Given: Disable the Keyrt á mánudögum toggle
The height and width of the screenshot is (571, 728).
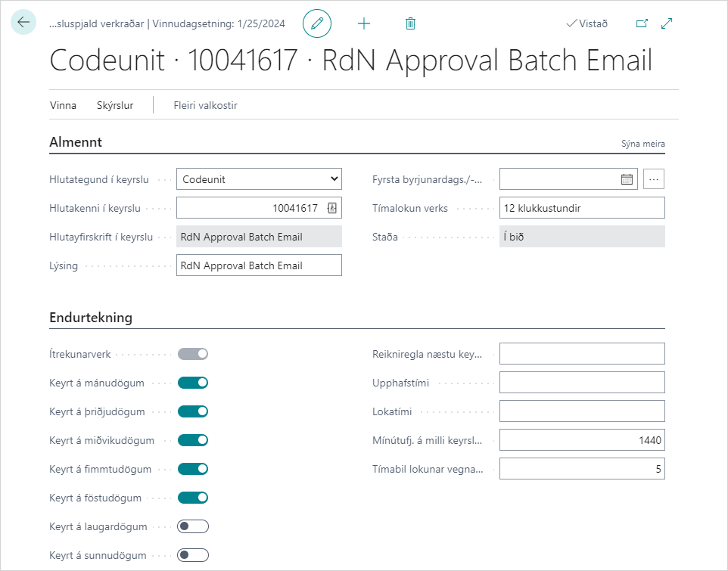Looking at the screenshot, I should click(193, 383).
